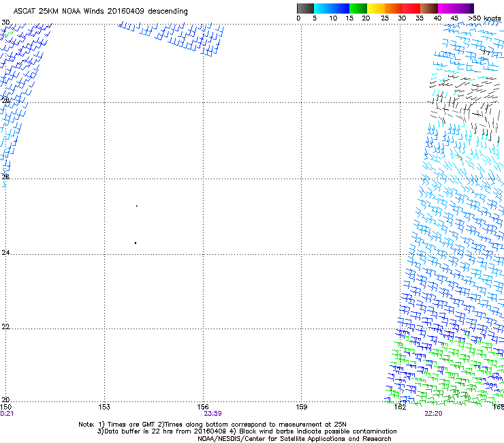Click the '20' legend speed label
The image size is (504, 443).
[366, 18]
